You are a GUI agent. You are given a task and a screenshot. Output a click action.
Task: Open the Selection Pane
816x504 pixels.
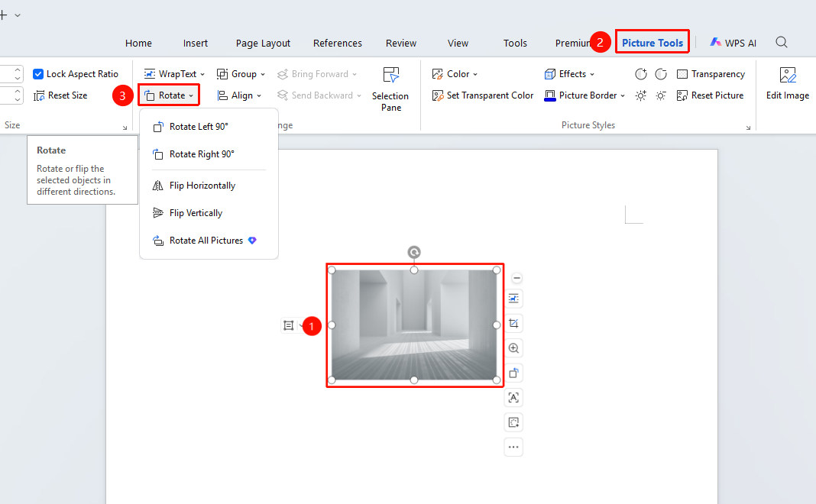click(x=390, y=89)
